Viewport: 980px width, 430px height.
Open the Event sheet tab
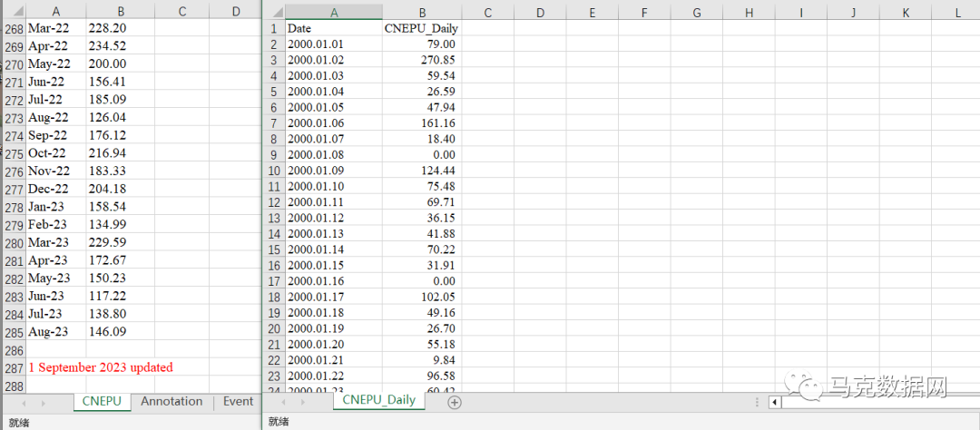pyautogui.click(x=238, y=401)
